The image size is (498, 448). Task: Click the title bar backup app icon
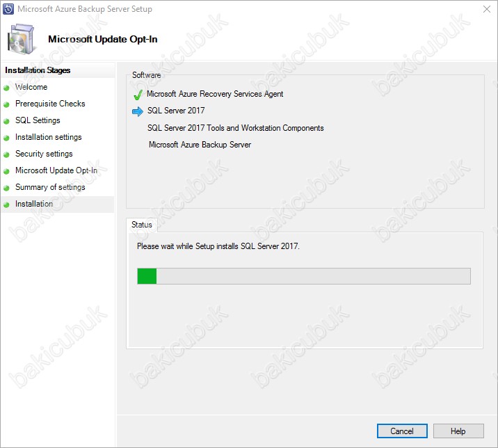(x=8, y=9)
